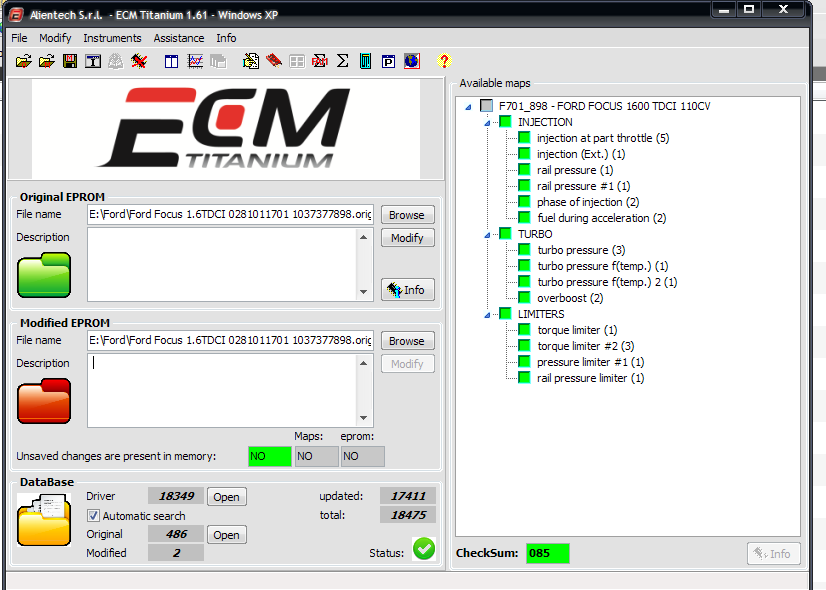Open the Assistance menu

(179, 38)
